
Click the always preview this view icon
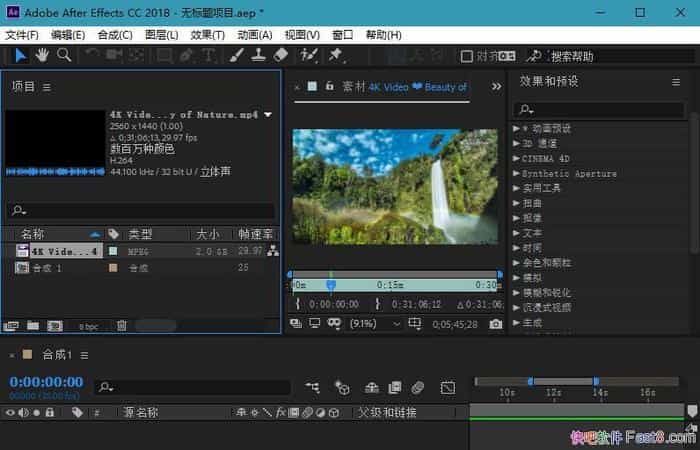296,323
